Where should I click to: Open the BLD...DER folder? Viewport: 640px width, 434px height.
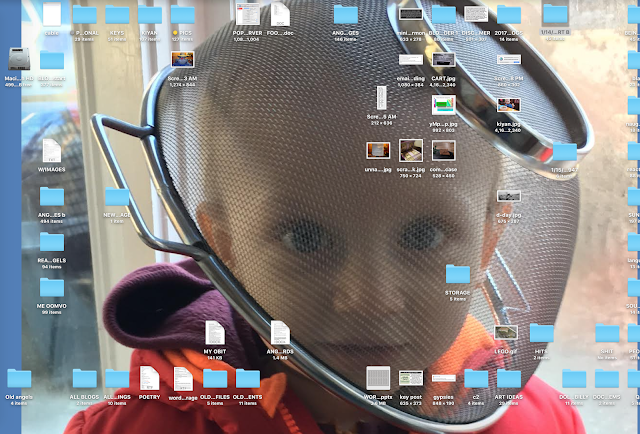(444, 14)
